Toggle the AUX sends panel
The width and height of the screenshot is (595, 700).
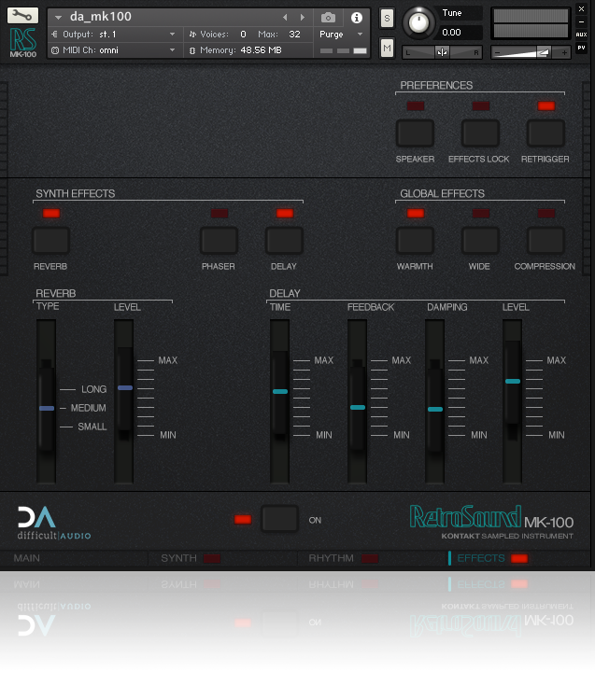coord(581,35)
